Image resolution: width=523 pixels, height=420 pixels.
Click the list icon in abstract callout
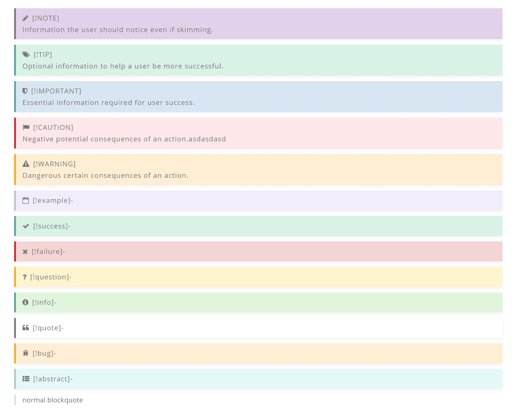point(26,379)
